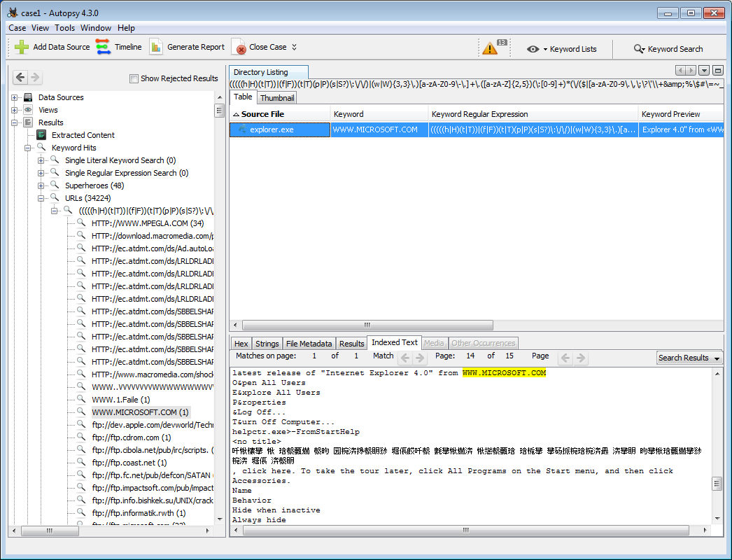
Task: Select HTTP://WWW.MPEGLA.COM (34) tree entry
Action: 147,223
